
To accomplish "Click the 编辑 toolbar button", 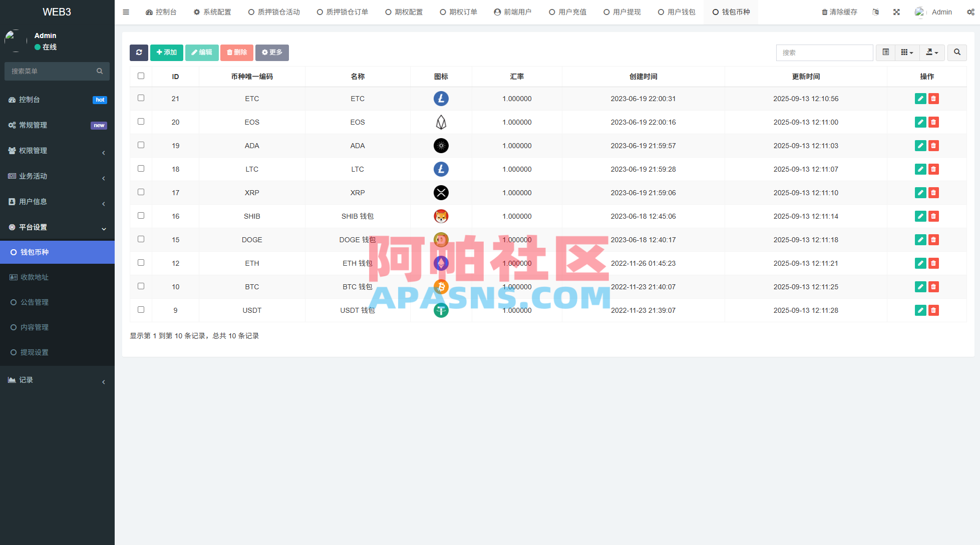I will (x=202, y=53).
